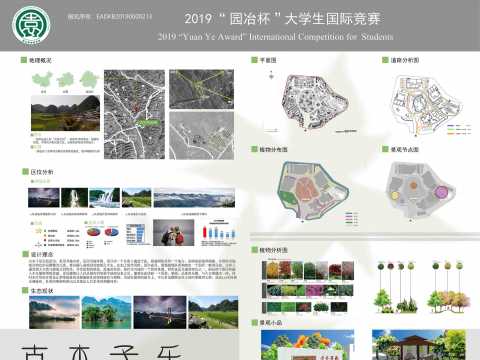The image size is (480, 360).
Task: Open the tall grayscale satellite map with roads
Action: [x=134, y=114]
